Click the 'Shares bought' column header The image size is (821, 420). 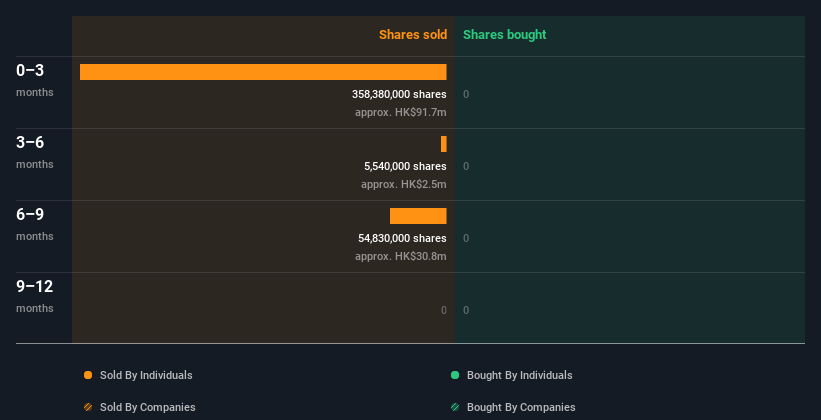[x=504, y=35]
